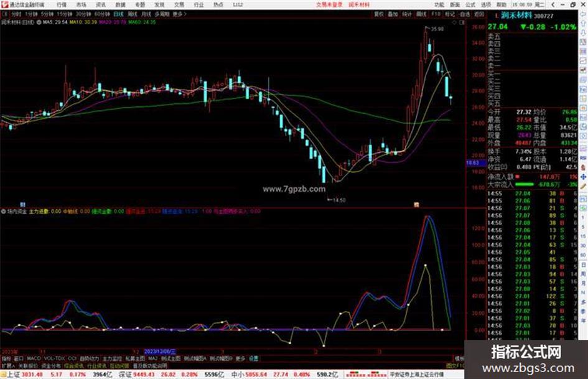Open the 资讯 menu
Screen dimensions: 588x379
click(x=101, y=4)
